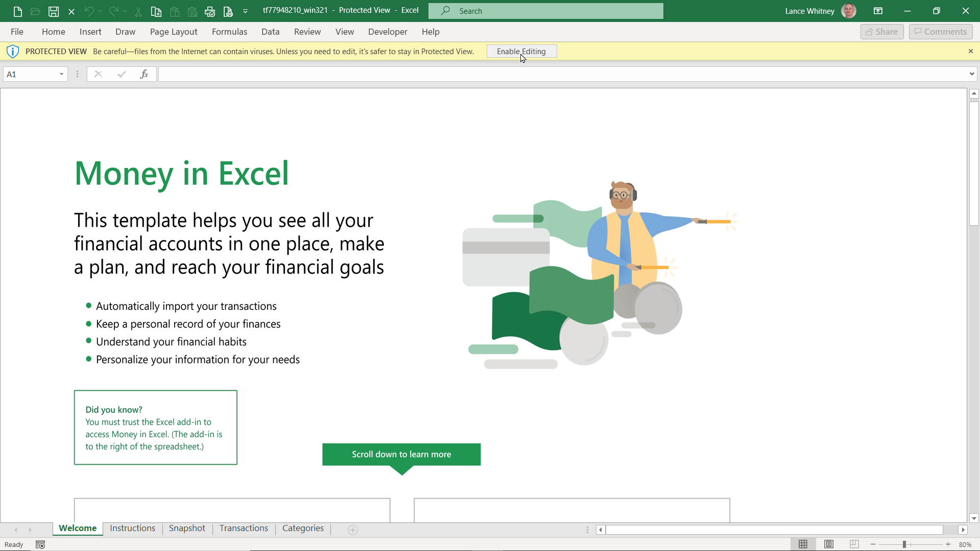Click the Quick Print icon
The height and width of the screenshot is (551, 980).
tap(210, 11)
